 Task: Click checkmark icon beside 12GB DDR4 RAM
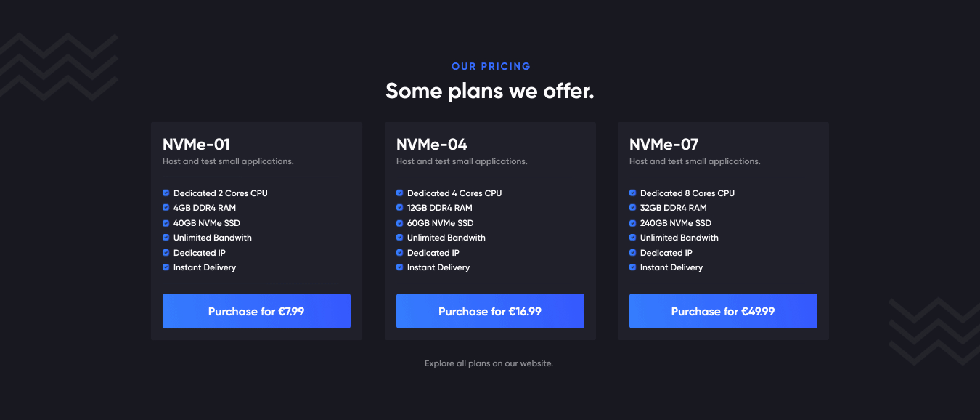pos(400,208)
